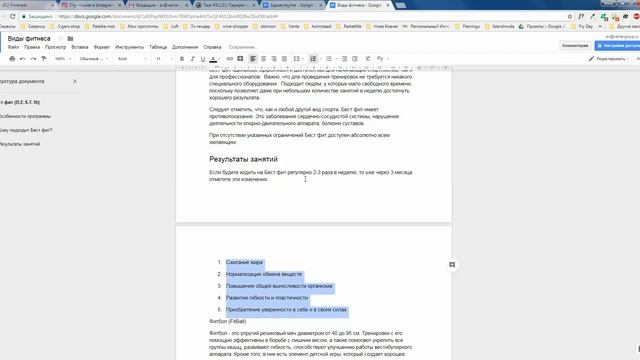Toggle the numbered list button
Screen dimensions: 640x360
point(313,59)
